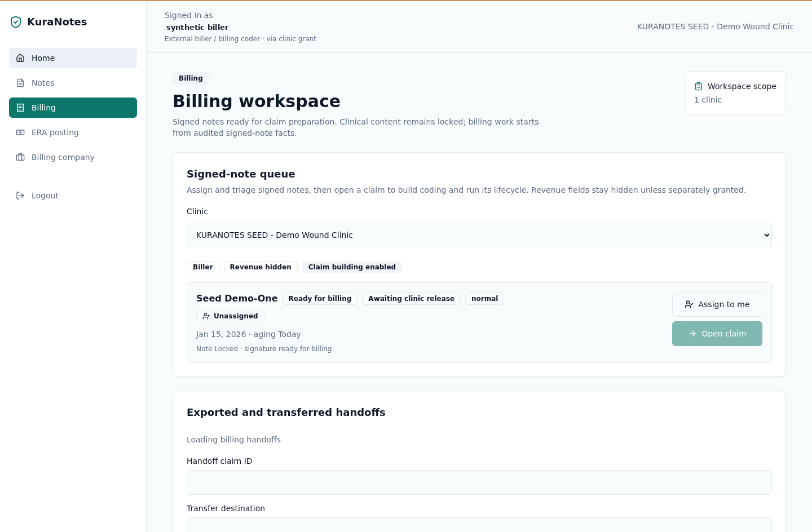Click 'Note Locked · signature ready for billing' text
The width and height of the screenshot is (812, 532).
tap(264, 349)
